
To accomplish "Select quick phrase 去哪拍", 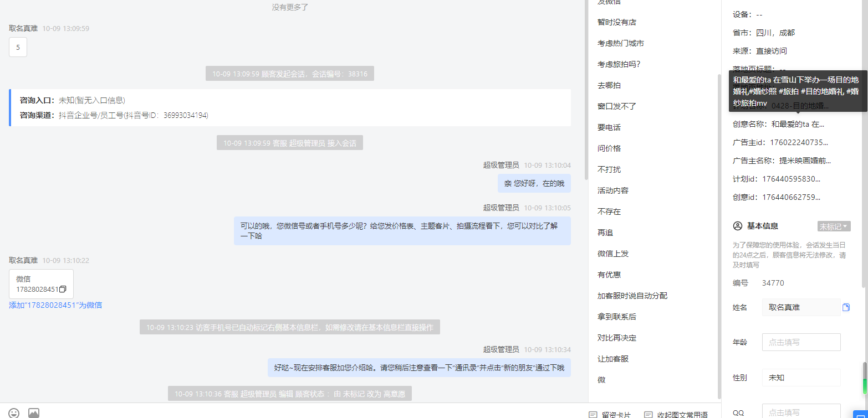I will click(x=609, y=85).
